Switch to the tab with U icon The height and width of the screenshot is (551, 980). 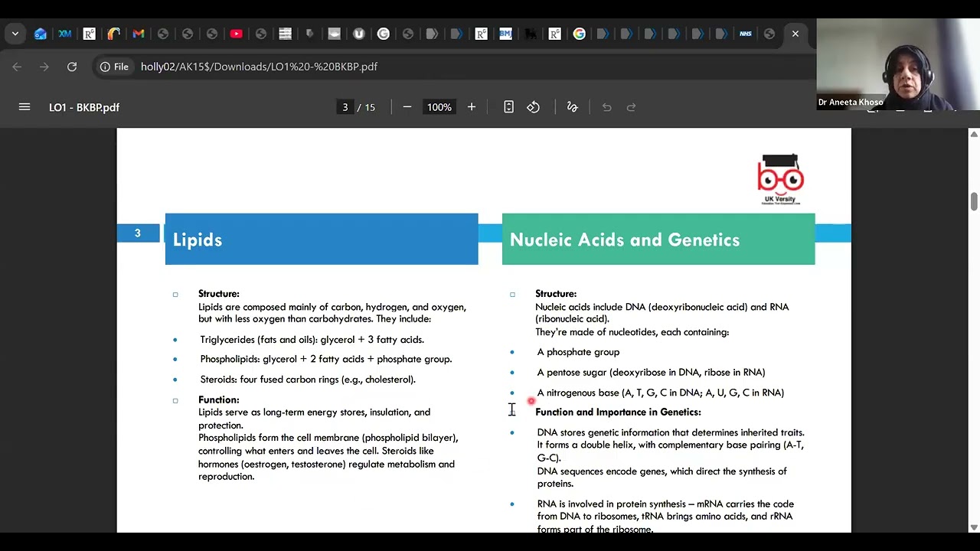(359, 34)
